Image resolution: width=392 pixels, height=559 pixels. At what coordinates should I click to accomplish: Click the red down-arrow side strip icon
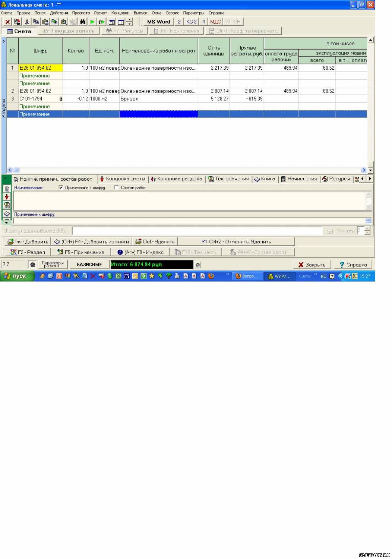7,197
